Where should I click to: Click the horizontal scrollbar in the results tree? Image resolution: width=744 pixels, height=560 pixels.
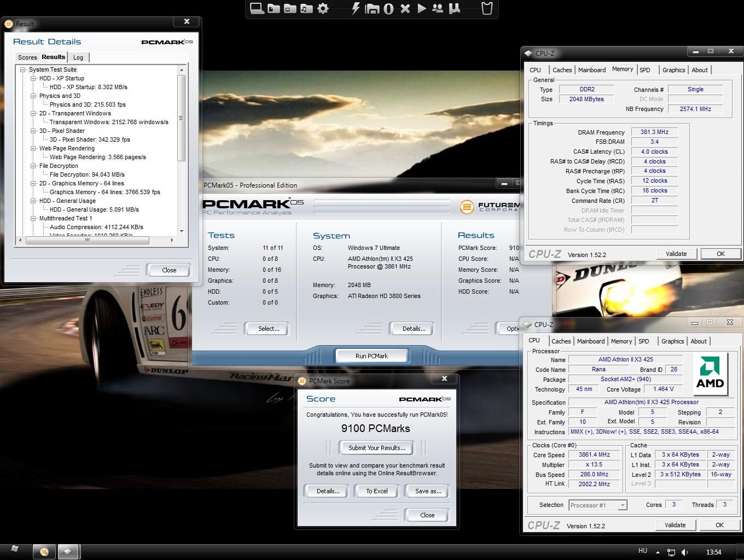[x=86, y=240]
